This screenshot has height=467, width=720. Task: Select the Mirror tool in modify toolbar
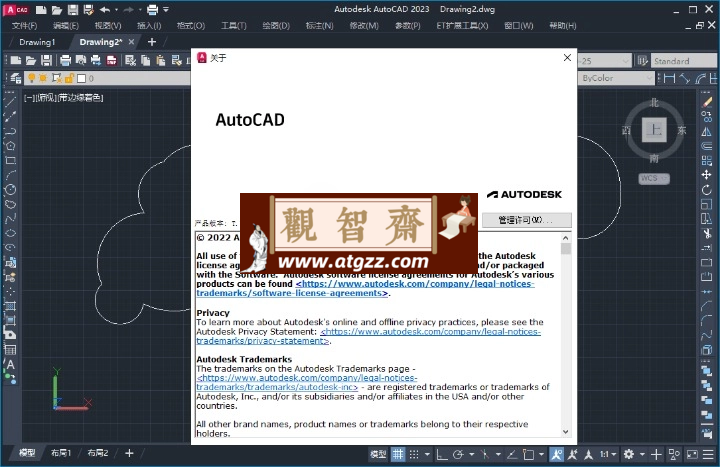pos(707,131)
